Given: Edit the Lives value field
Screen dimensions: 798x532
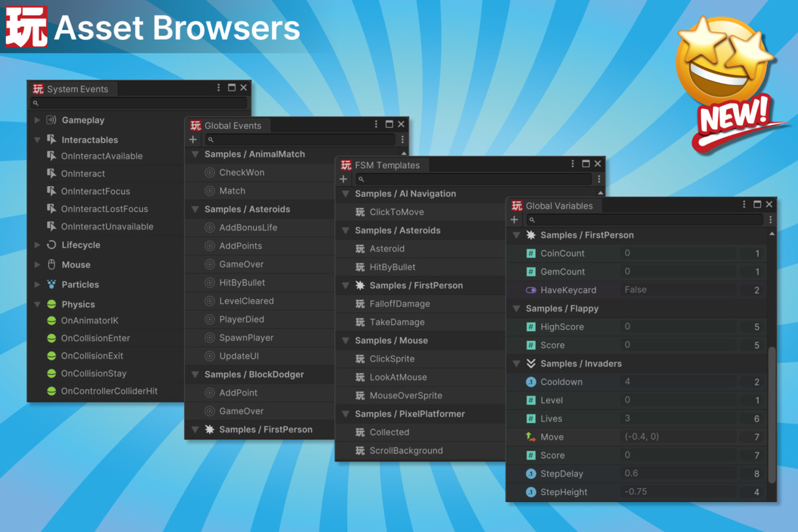Looking at the screenshot, I should click(x=678, y=418).
